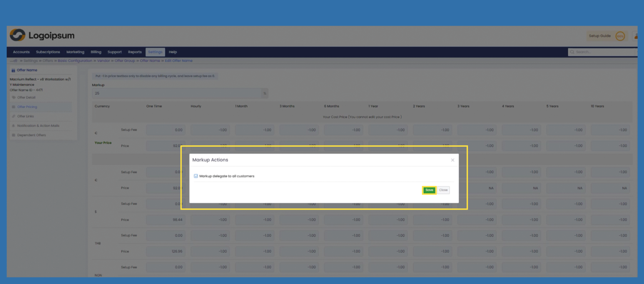Open the Subscriptions menu

[48, 52]
